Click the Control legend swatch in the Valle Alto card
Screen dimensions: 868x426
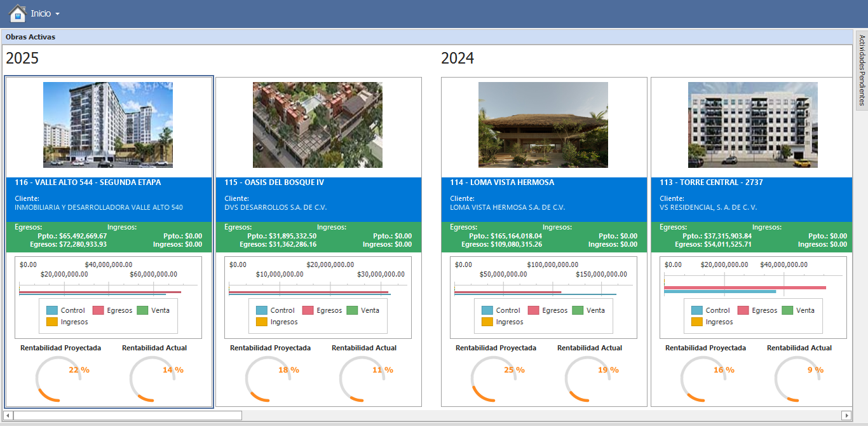(x=52, y=310)
